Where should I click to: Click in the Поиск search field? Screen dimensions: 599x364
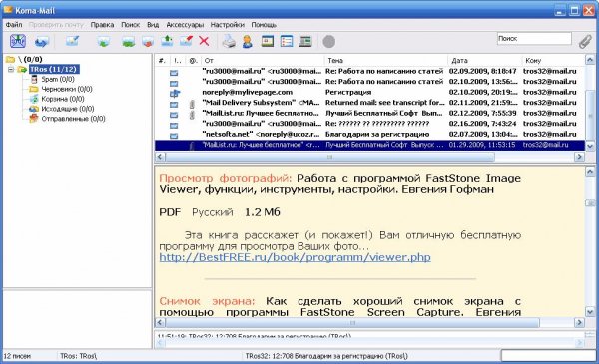534,39
